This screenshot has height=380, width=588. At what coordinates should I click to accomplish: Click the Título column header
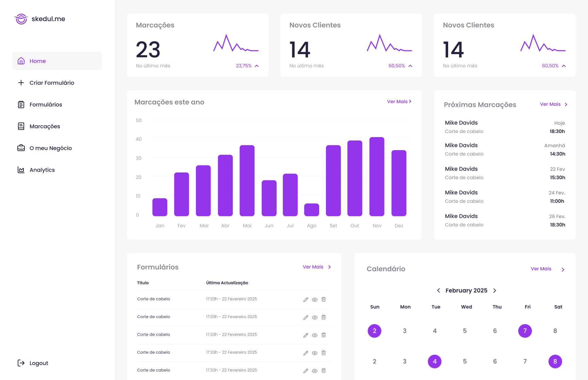tap(143, 283)
